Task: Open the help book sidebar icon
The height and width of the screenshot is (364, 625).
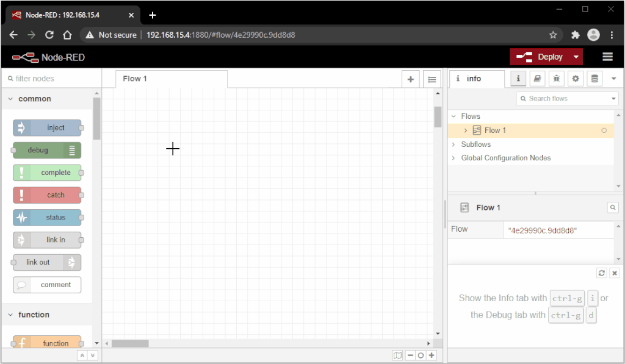Action: click(537, 79)
